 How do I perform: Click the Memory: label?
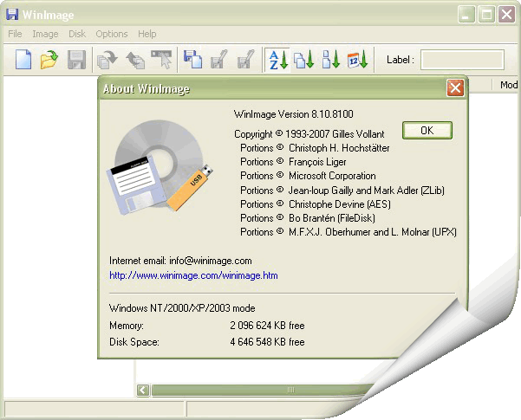tap(127, 326)
